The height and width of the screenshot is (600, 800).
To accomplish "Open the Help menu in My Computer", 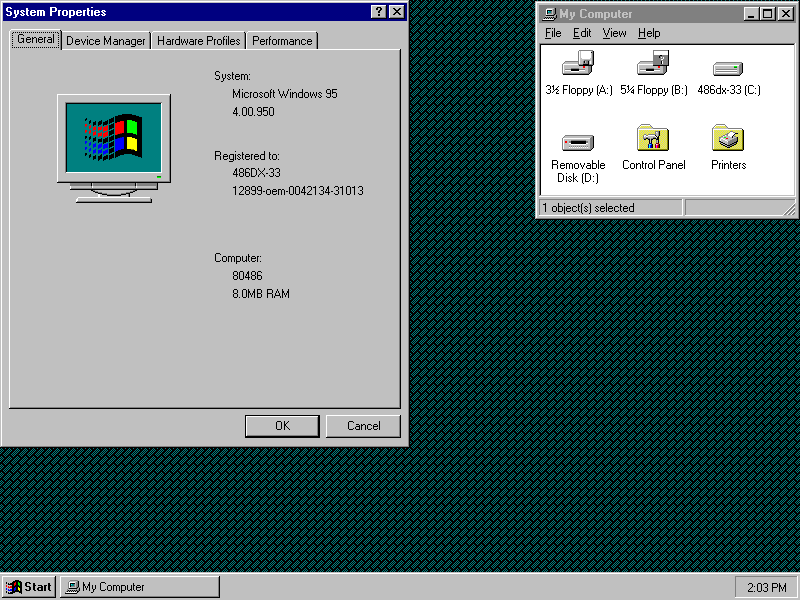I will (x=649, y=33).
